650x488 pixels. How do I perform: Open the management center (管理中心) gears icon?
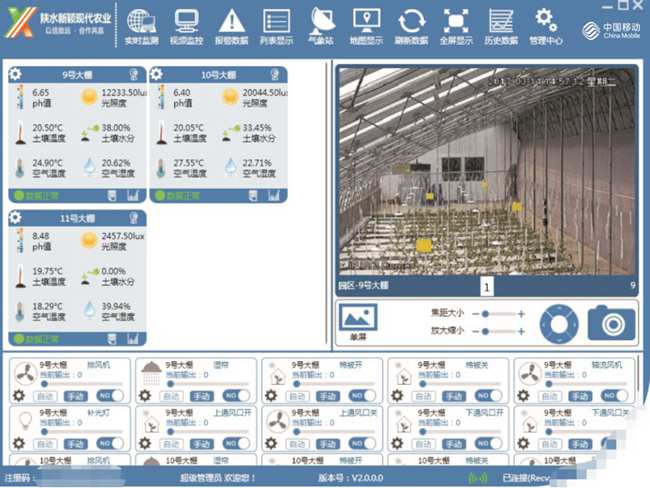pyautogui.click(x=546, y=20)
